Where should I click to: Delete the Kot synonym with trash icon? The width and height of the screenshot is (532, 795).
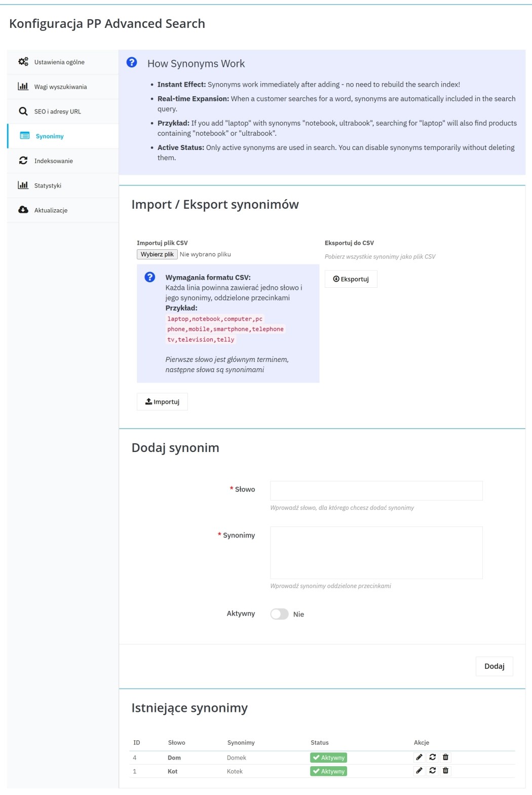445,771
